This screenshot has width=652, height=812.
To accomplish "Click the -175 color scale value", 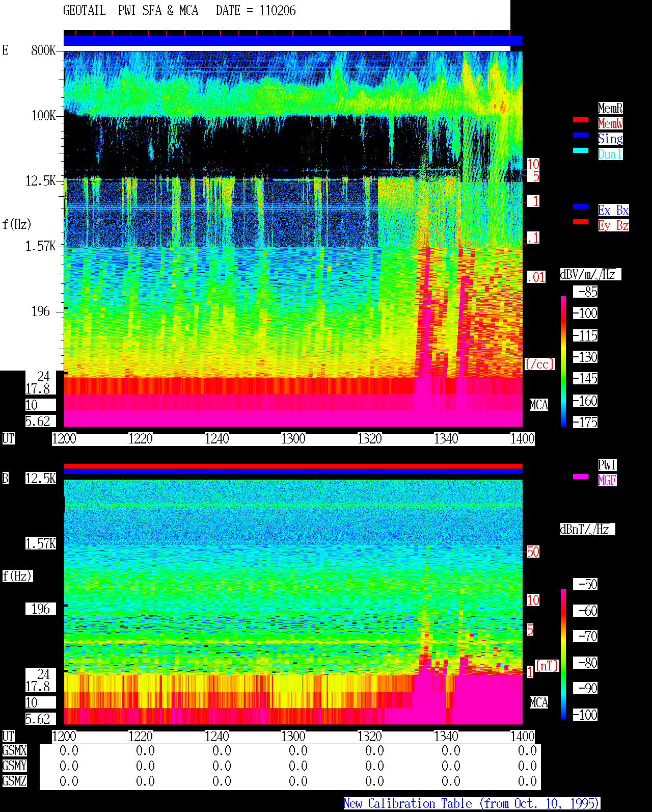I will point(585,422).
